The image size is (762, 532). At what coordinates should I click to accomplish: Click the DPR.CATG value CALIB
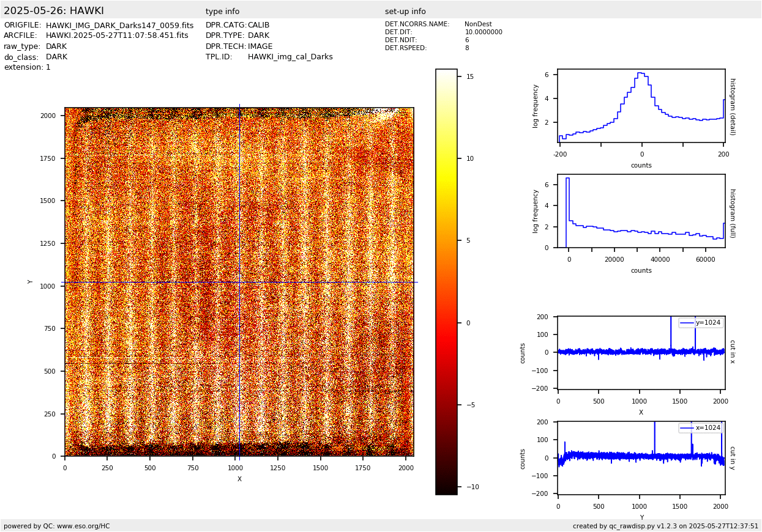[x=258, y=26]
